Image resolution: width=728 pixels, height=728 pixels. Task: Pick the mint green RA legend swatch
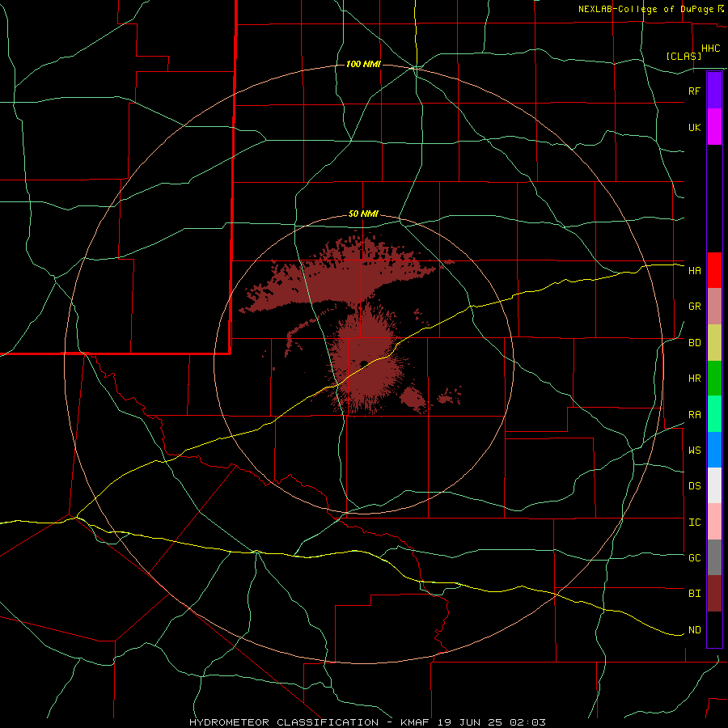coord(714,414)
